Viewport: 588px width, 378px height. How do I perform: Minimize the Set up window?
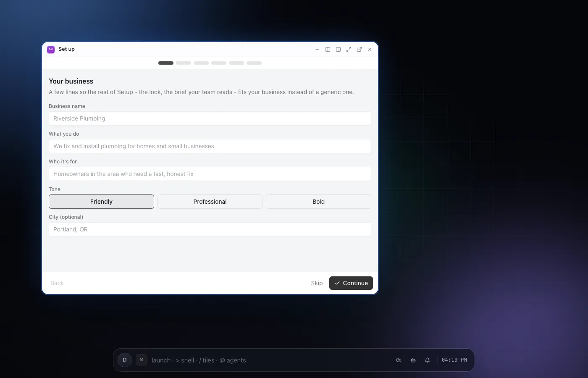(x=317, y=49)
